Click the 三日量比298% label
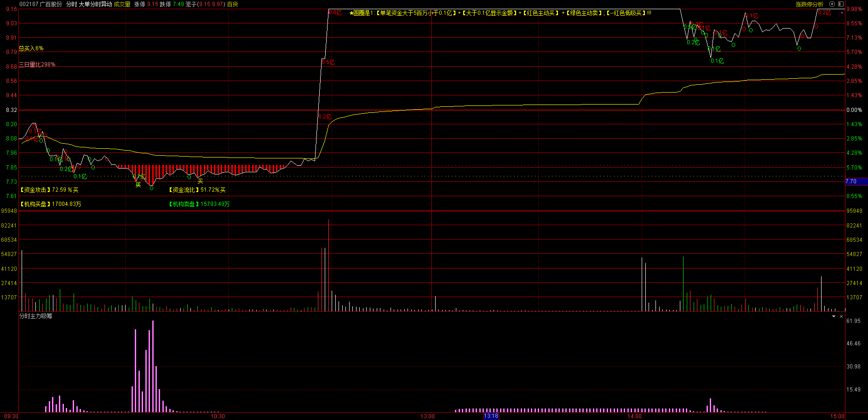This screenshot has height=420, width=868. [37, 64]
